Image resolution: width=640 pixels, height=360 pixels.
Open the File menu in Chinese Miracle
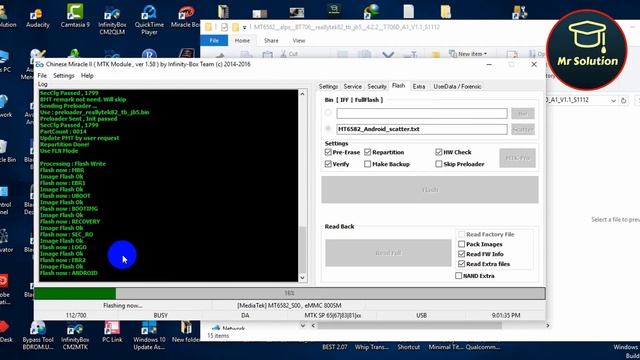[42, 76]
